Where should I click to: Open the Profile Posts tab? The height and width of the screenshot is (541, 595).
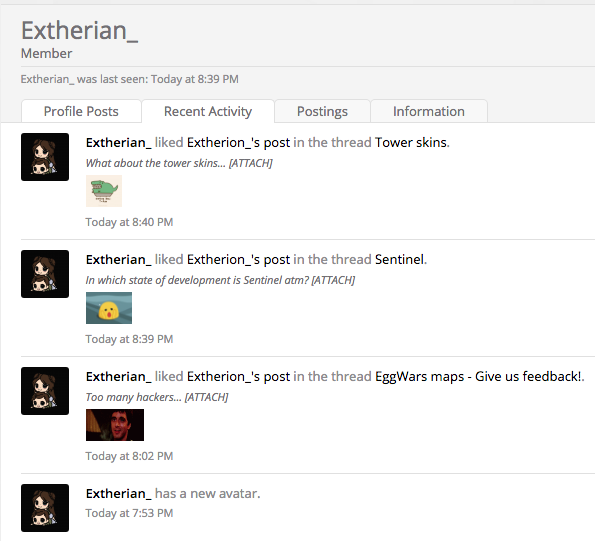[x=81, y=111]
